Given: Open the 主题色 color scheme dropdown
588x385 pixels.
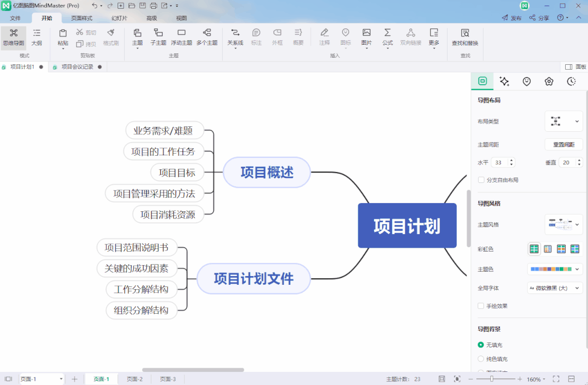Looking at the screenshot, I should click(555, 269).
